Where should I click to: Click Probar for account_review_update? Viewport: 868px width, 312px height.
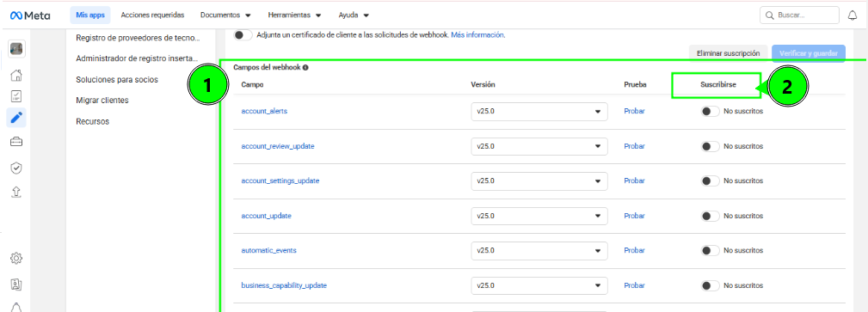pos(634,147)
